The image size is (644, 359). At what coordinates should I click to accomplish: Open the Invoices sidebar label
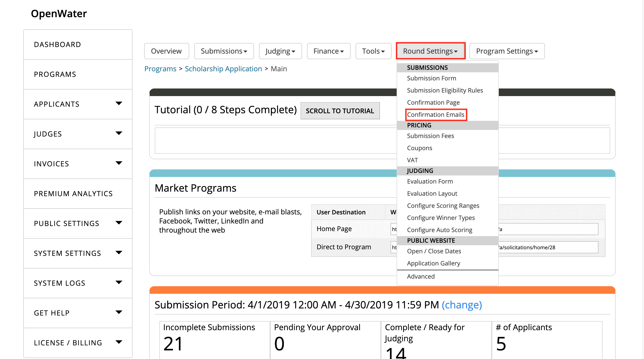pos(51,164)
